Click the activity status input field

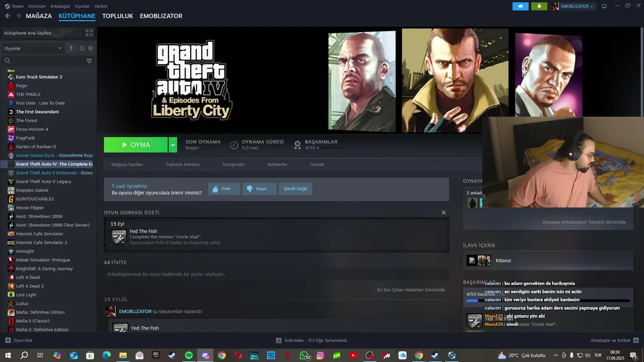click(276, 274)
